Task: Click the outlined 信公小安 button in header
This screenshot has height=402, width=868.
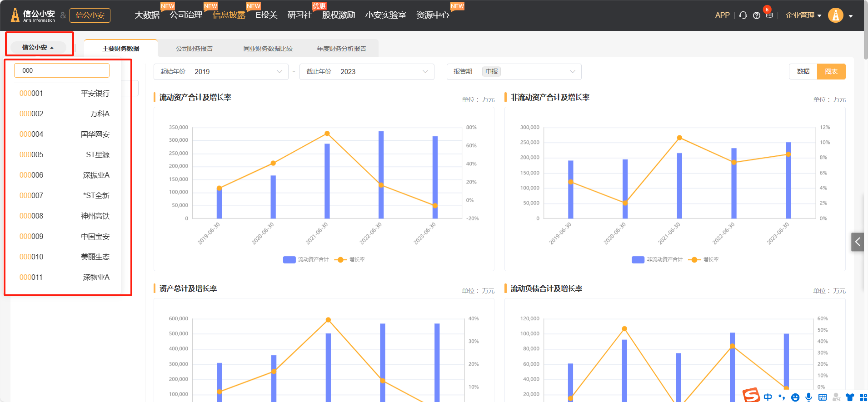Action: pyautogui.click(x=90, y=15)
